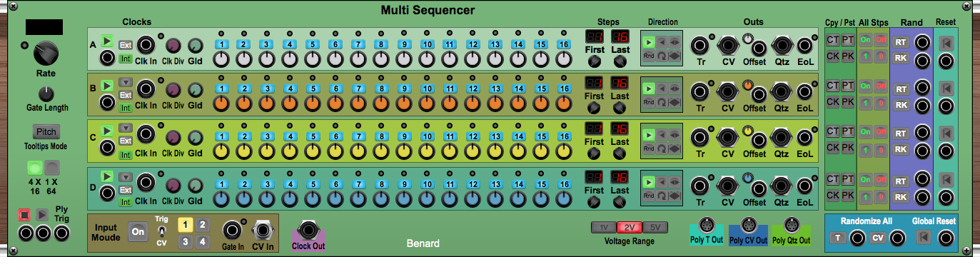The height and width of the screenshot is (257, 980).
Task: Toggle step 16 button in row D
Action: pyautogui.click(x=564, y=183)
